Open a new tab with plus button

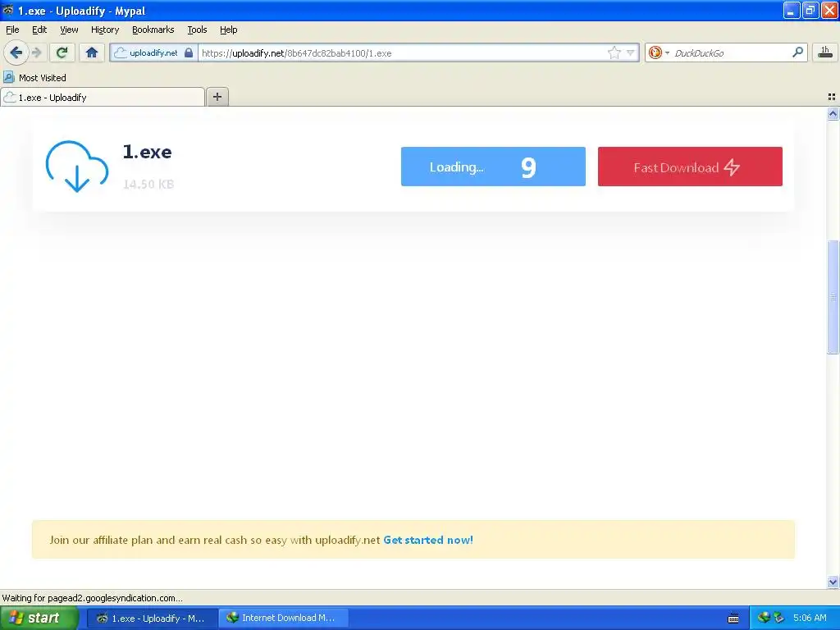click(x=217, y=97)
